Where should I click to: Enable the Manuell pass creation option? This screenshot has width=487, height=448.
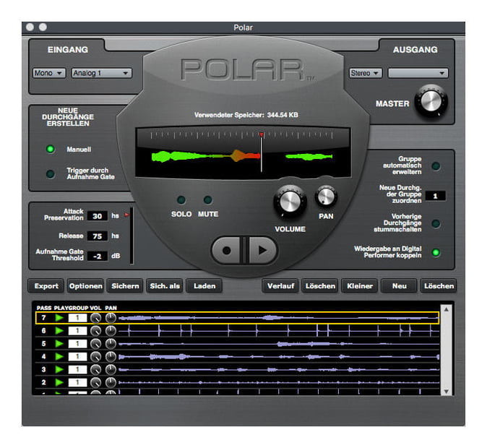[x=51, y=149]
